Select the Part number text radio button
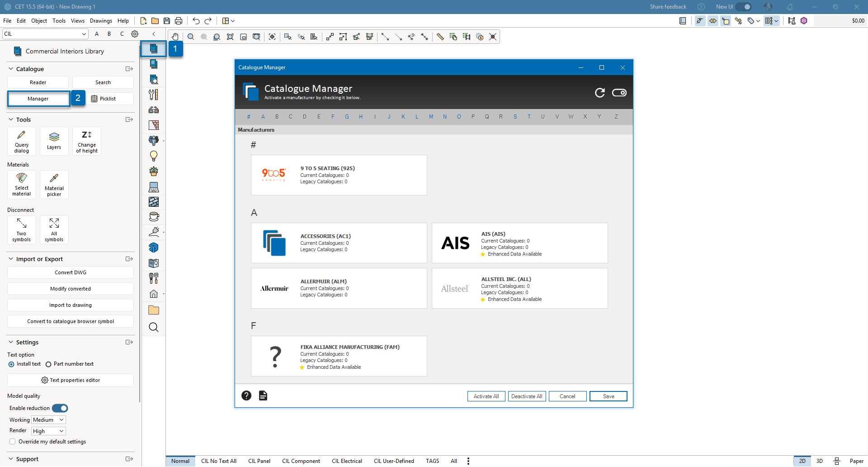The width and height of the screenshot is (868, 467). [x=48, y=364]
